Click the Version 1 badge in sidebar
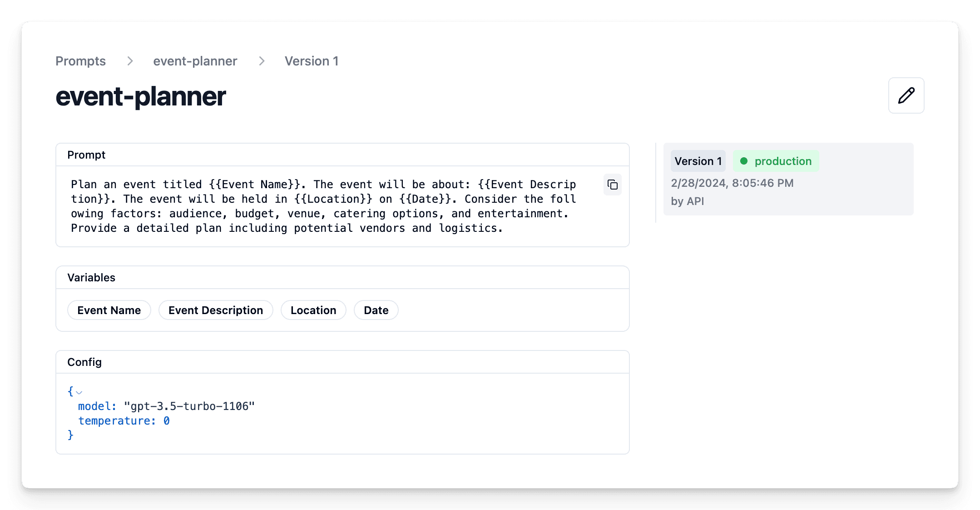This screenshot has height=510, width=980. click(698, 161)
